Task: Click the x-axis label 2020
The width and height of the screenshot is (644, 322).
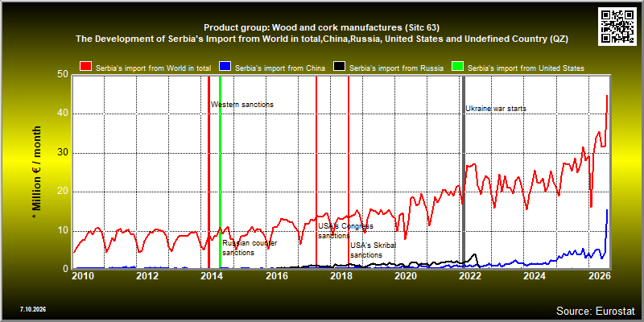Action: click(406, 276)
